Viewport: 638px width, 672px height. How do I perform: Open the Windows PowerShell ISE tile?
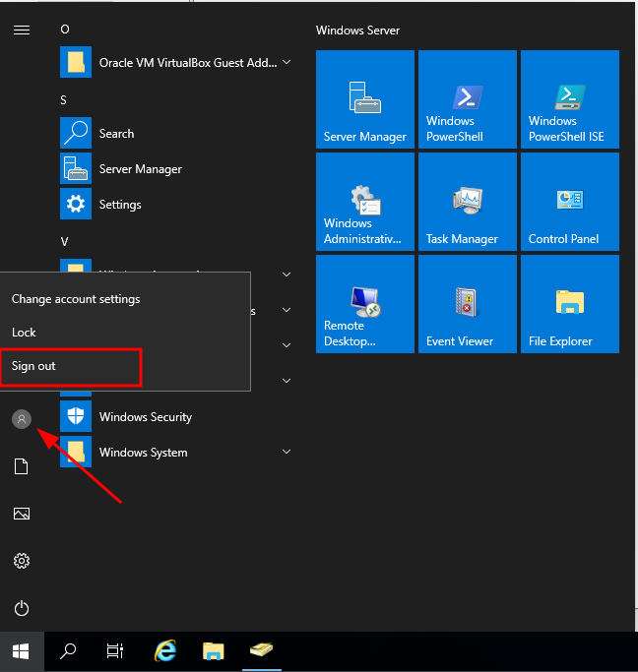pyautogui.click(x=570, y=98)
